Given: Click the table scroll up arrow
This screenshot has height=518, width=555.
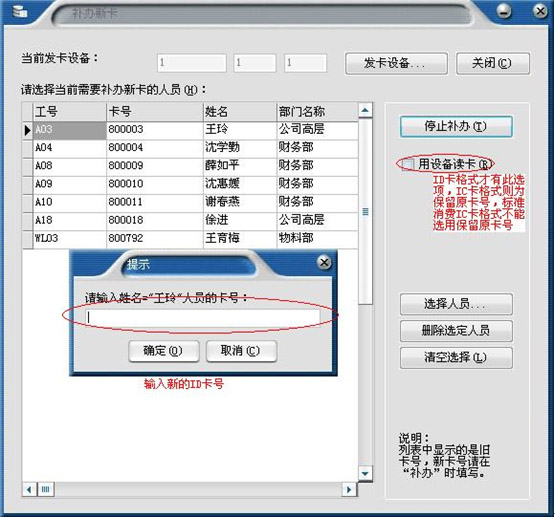Looking at the screenshot, I should tap(365, 110).
